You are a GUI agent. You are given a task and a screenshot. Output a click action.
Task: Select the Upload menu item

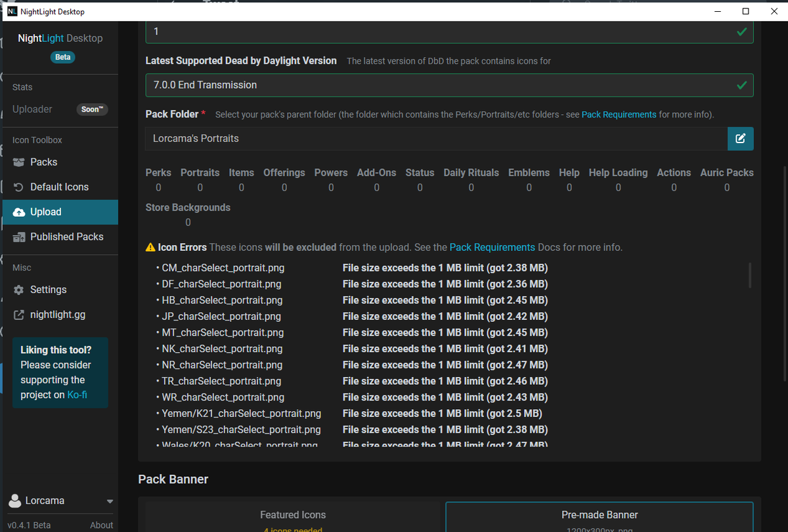tap(59, 212)
